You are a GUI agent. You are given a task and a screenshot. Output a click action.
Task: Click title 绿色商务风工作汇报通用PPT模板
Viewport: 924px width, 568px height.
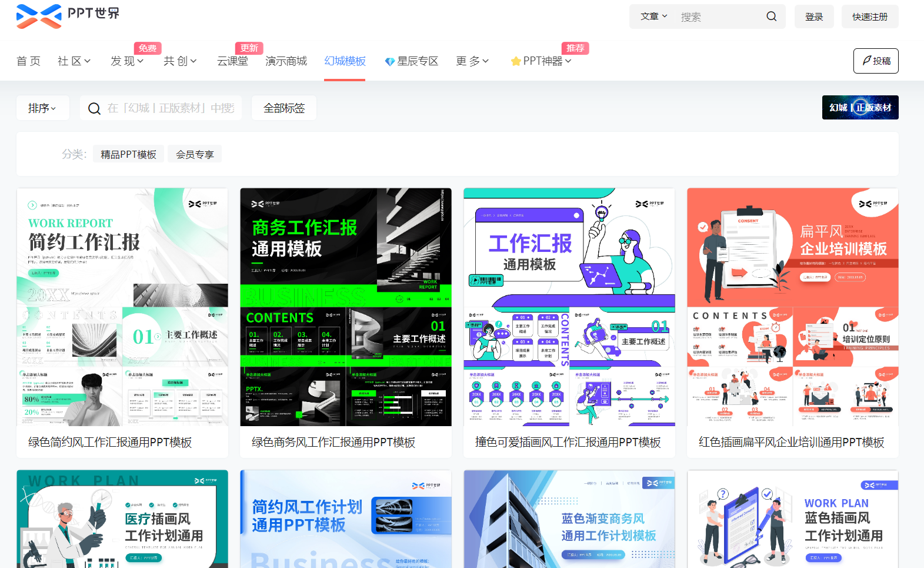coord(333,442)
